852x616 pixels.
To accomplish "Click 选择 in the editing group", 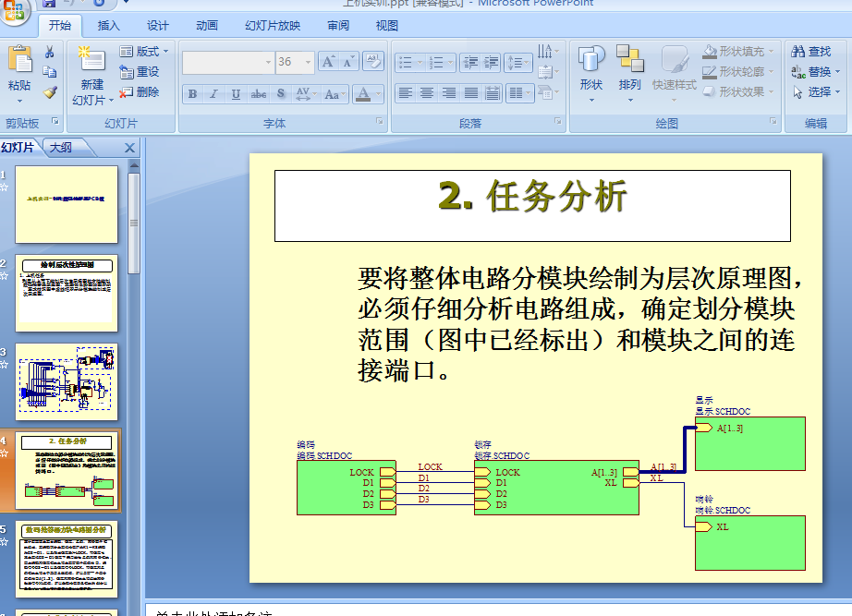I will coord(816,91).
